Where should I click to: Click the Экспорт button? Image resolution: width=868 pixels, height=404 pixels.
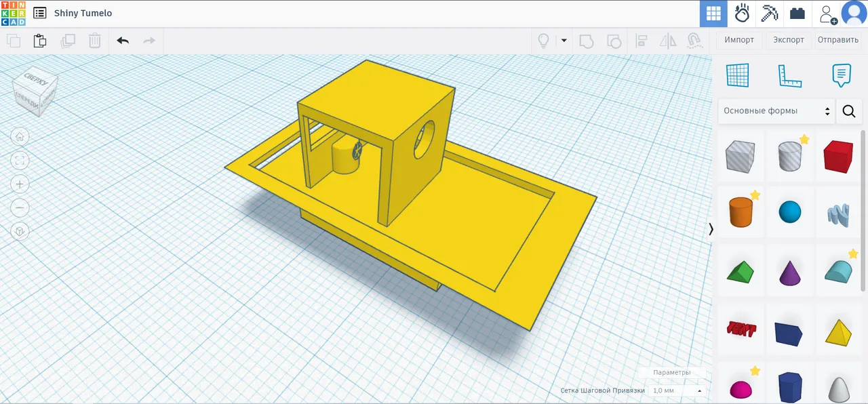788,40
